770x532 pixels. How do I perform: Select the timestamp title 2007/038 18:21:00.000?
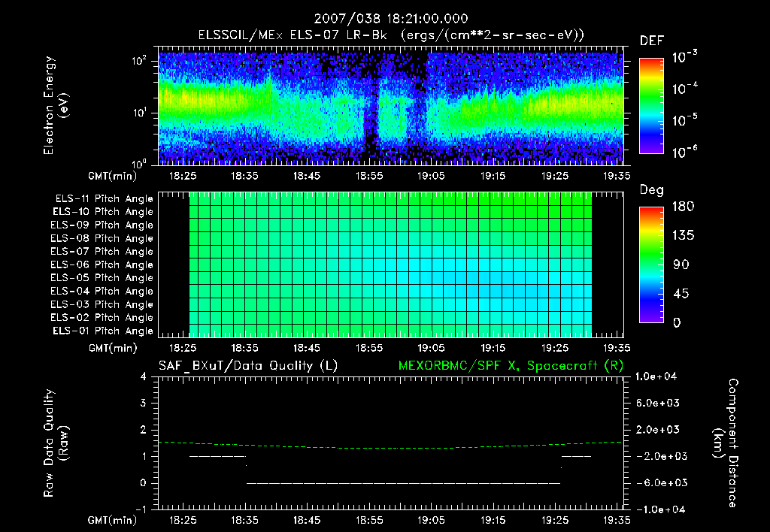pos(391,19)
